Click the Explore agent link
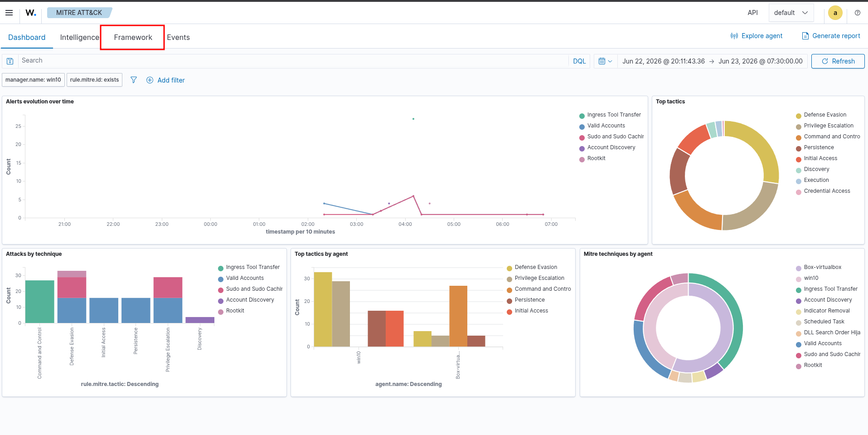 click(756, 36)
